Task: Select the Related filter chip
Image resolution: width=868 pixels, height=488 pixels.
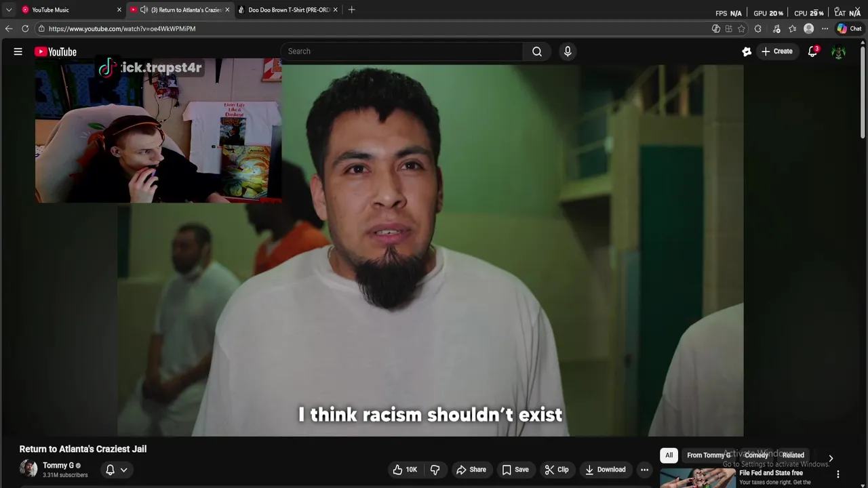Action: [x=793, y=455]
